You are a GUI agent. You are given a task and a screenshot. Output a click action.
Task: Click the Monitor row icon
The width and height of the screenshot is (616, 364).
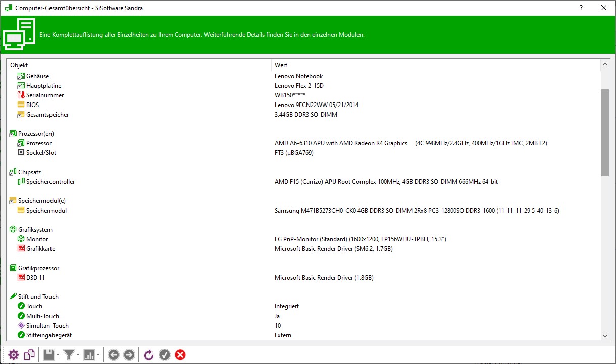click(21, 239)
